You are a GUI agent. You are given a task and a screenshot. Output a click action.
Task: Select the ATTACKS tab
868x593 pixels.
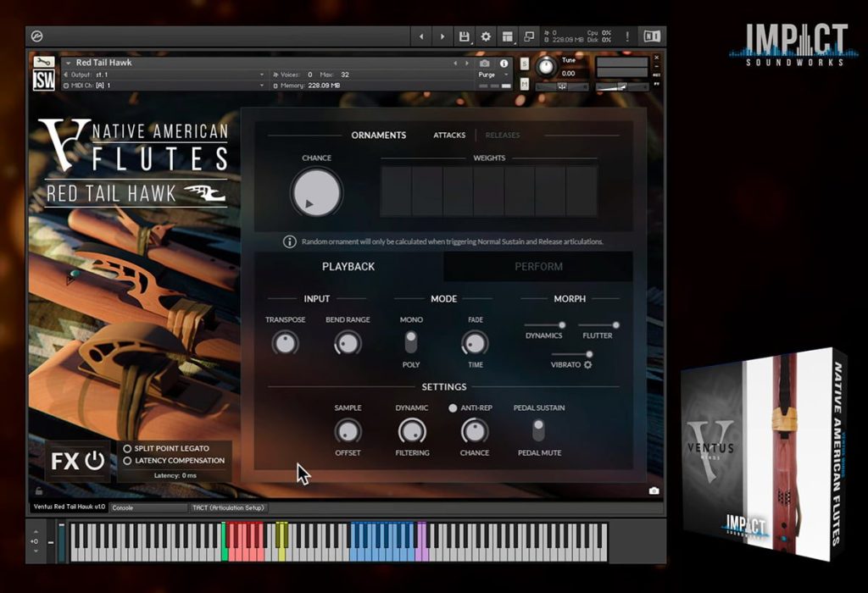449,135
